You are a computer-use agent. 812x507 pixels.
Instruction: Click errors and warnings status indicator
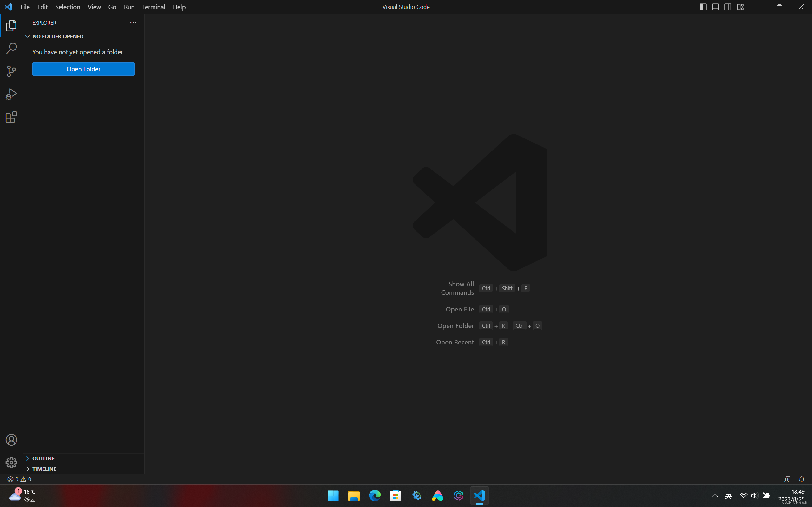pyautogui.click(x=19, y=479)
